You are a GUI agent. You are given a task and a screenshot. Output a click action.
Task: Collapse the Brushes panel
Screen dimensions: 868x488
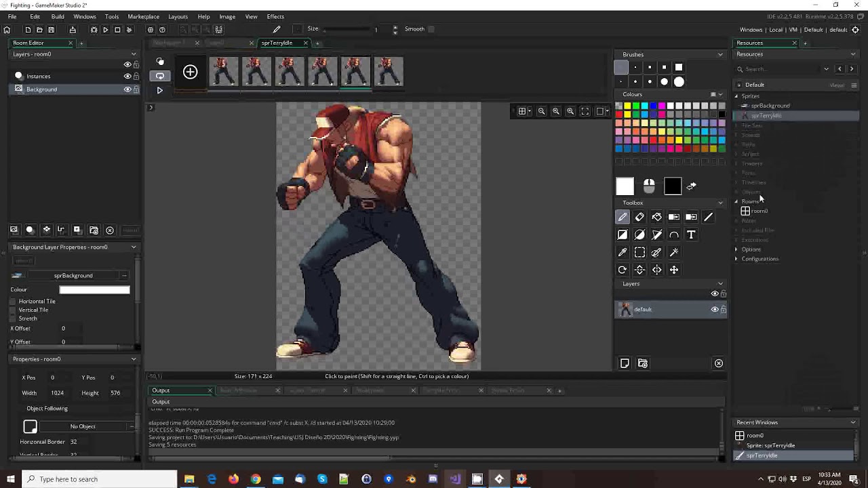click(720, 54)
